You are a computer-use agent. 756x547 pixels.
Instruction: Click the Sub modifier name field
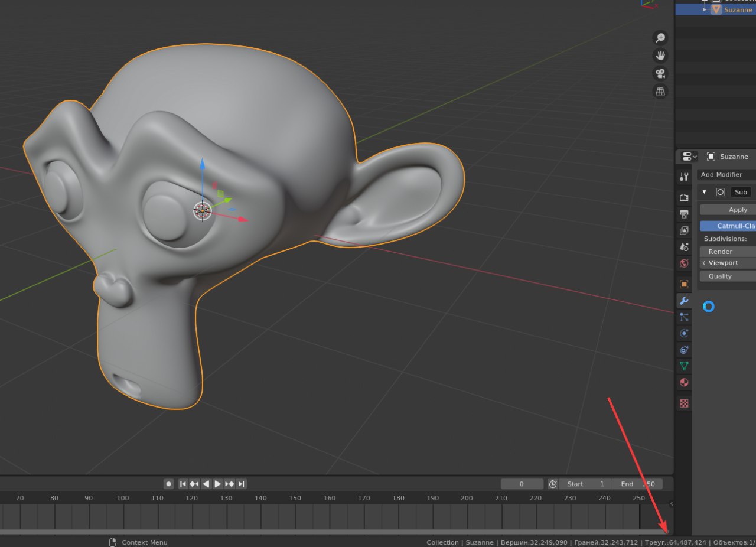(741, 192)
